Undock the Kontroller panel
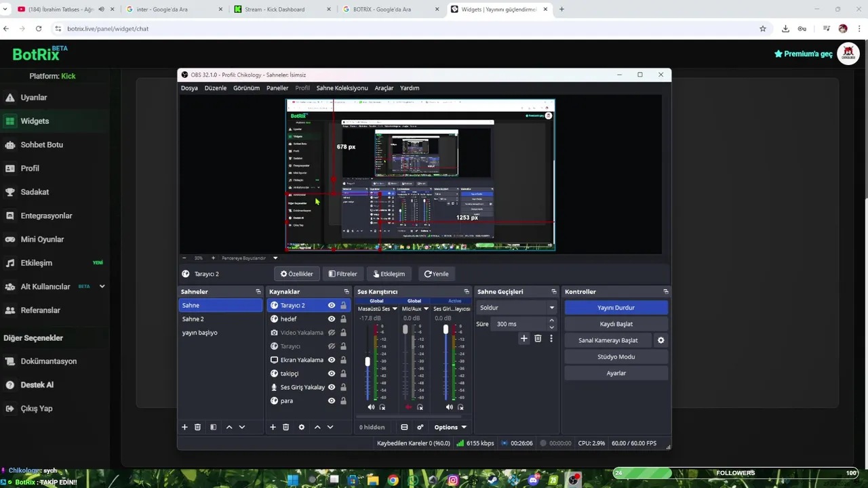The height and width of the screenshot is (488, 868). tap(665, 291)
